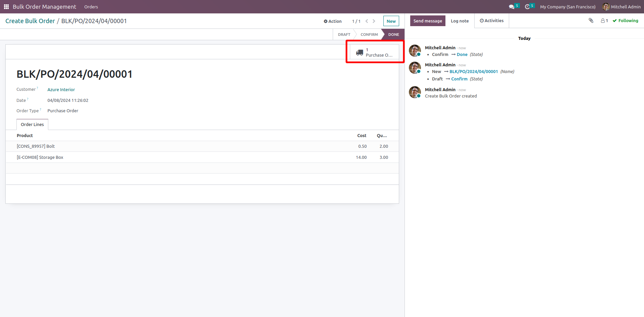Click Customer field help tooltip mark
Screen dimensions: 644x317
37,88
